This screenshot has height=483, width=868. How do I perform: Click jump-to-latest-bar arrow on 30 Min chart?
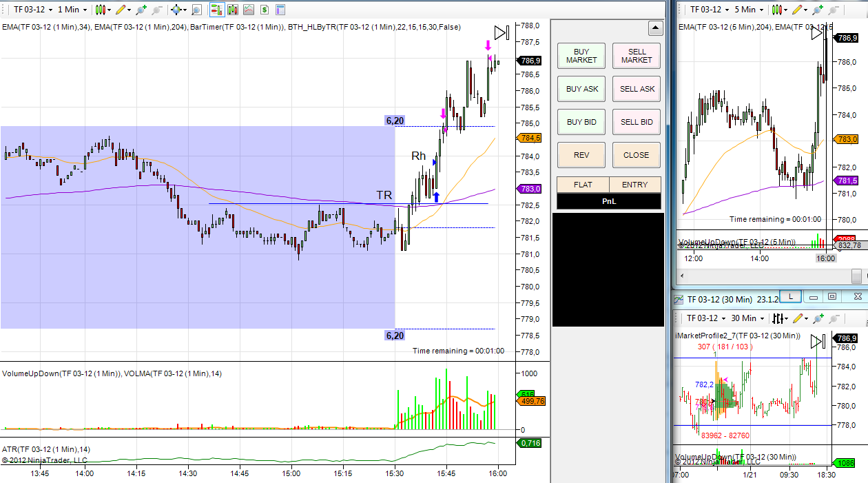click(818, 341)
